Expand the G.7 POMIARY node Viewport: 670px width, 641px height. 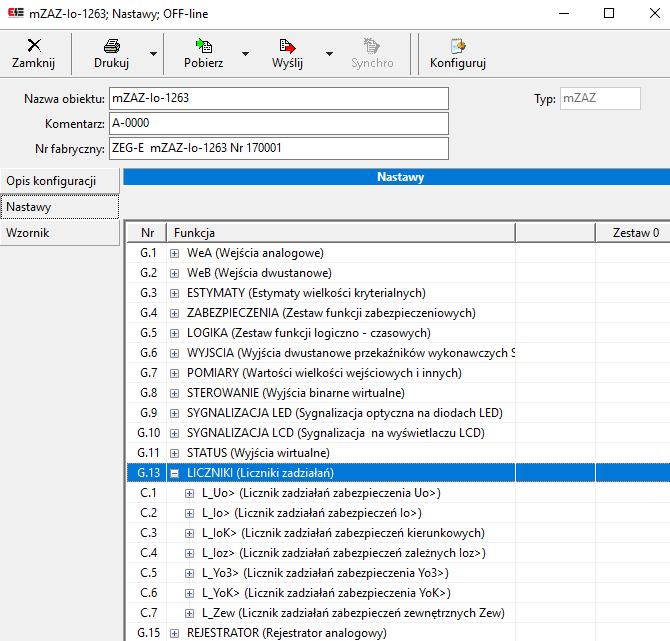[174, 373]
